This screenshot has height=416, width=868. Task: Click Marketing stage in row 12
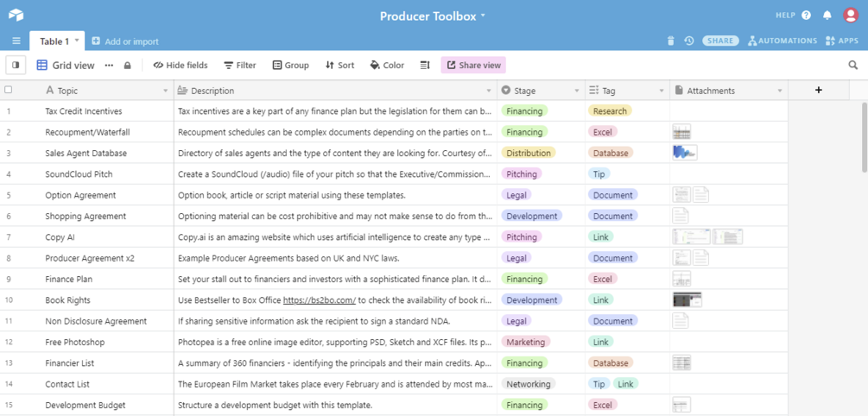coord(526,342)
